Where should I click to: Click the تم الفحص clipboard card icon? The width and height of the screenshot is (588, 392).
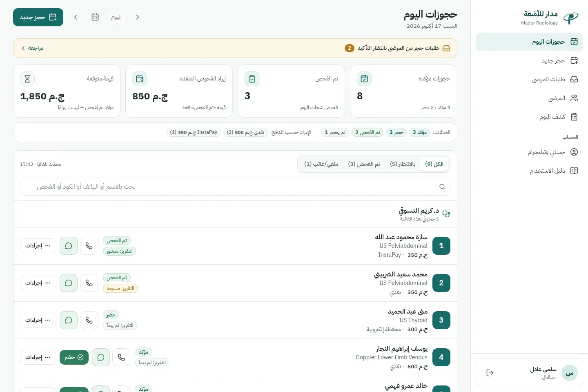point(252,79)
